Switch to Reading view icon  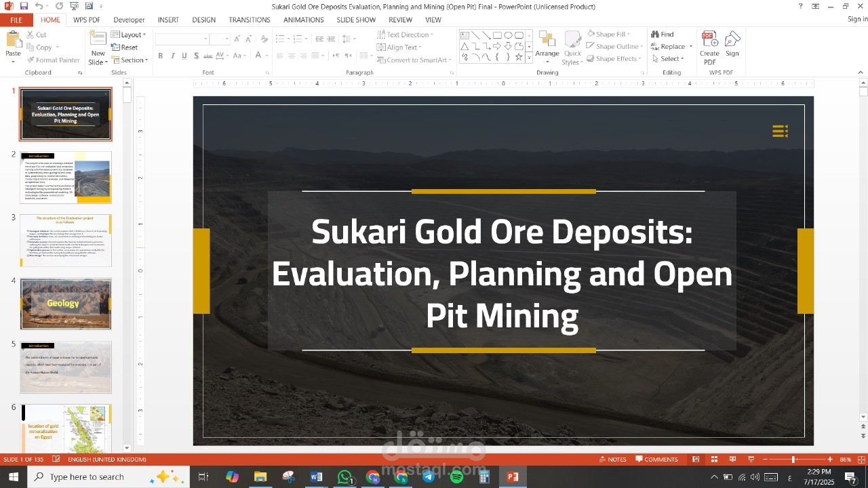731,460
